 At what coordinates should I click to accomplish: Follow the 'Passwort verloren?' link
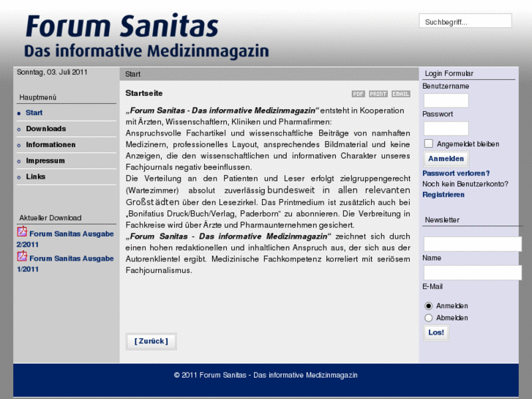click(456, 174)
